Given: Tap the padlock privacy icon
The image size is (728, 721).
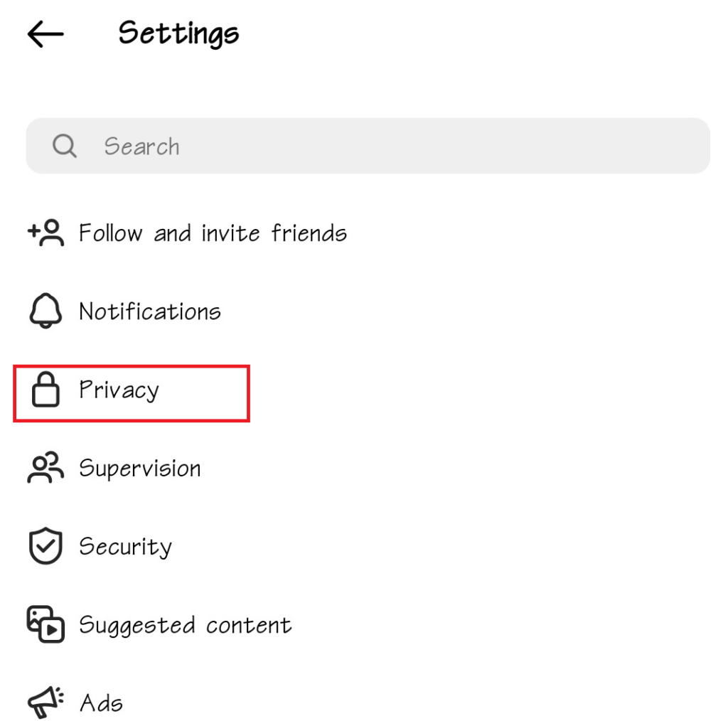Looking at the screenshot, I should tap(45, 390).
